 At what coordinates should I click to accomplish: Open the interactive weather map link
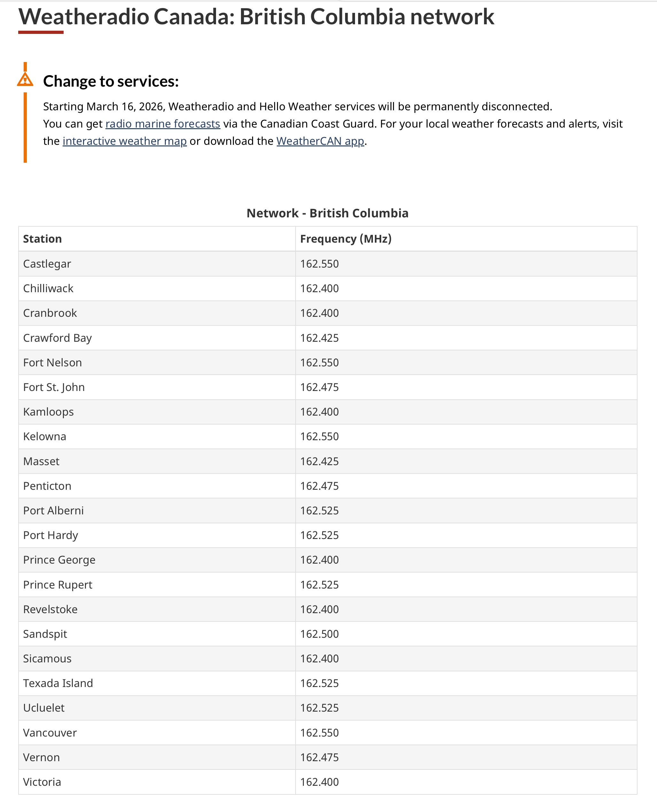(x=125, y=141)
